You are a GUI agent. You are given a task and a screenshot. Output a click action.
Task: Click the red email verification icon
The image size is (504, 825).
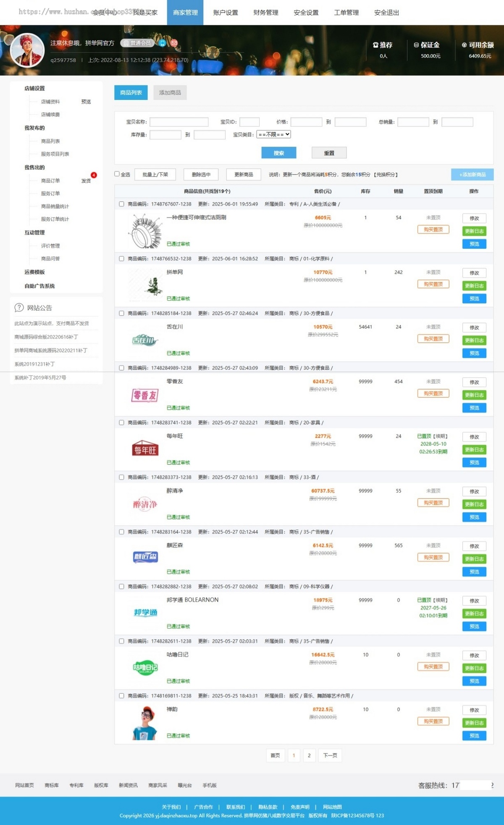point(174,43)
